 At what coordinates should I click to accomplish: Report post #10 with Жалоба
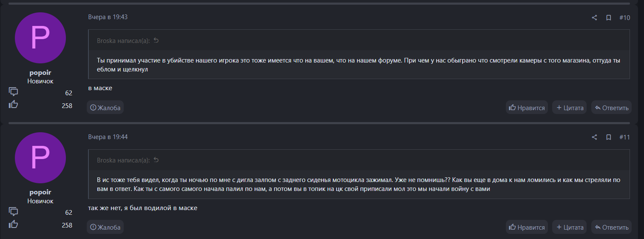(105, 108)
